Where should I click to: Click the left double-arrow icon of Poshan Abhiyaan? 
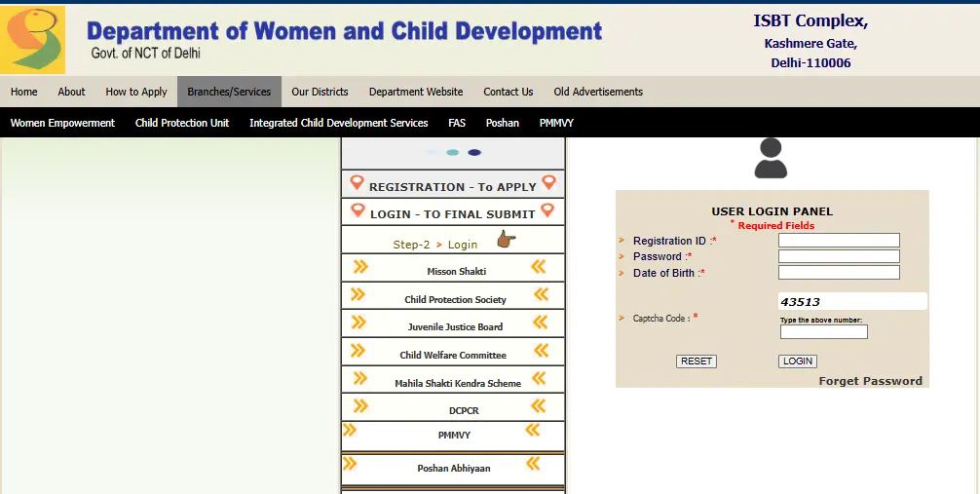pos(350,464)
